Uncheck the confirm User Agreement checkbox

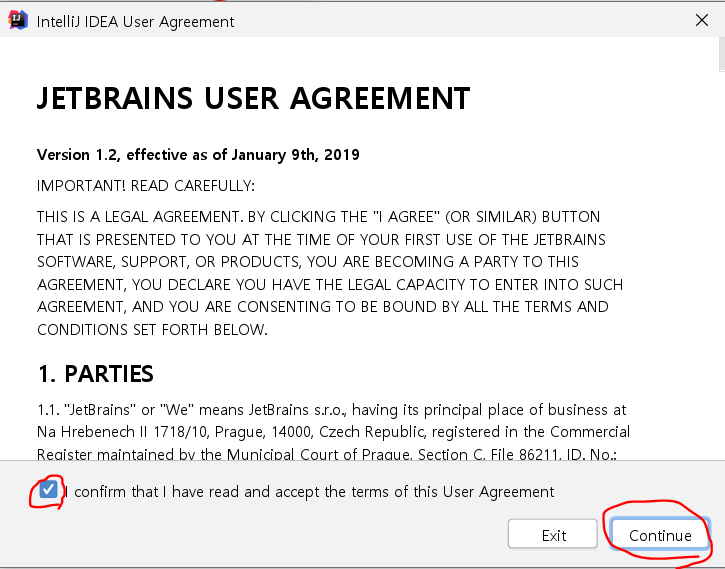click(48, 489)
